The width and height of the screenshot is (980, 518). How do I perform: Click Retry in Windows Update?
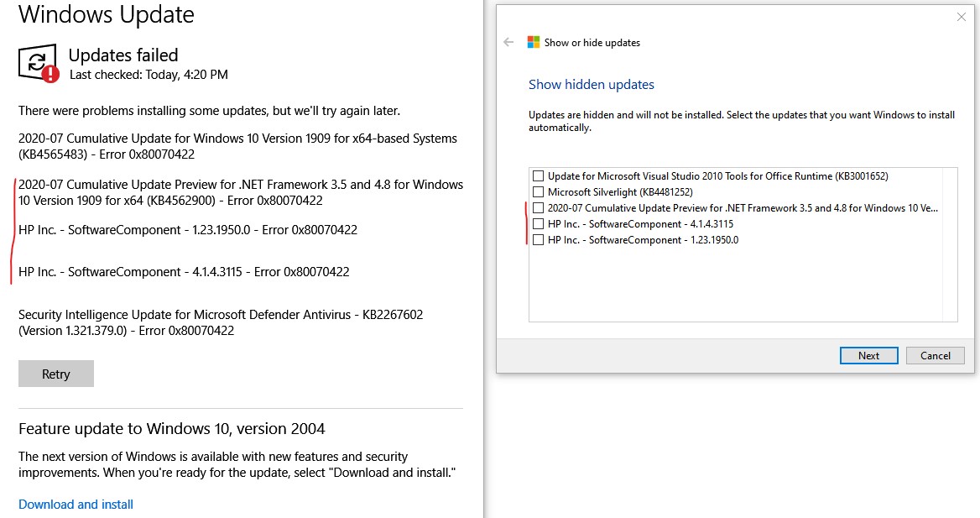click(56, 374)
